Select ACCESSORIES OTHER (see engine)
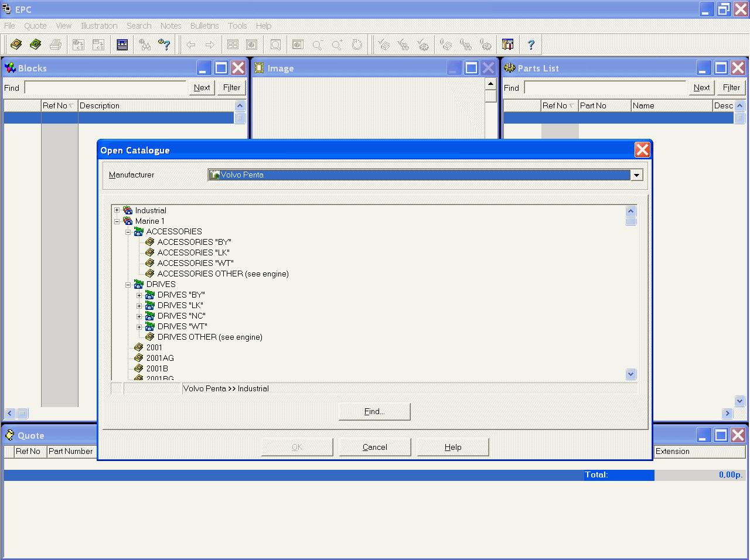The image size is (750, 560). click(x=223, y=274)
